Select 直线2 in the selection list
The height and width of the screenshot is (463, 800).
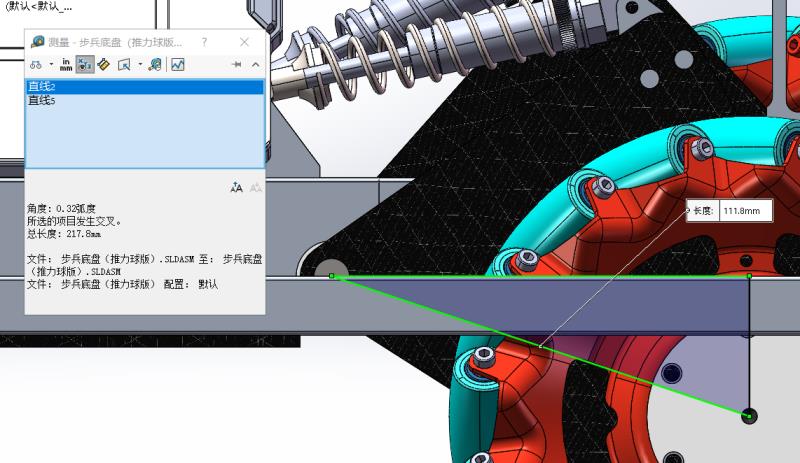tap(145, 87)
